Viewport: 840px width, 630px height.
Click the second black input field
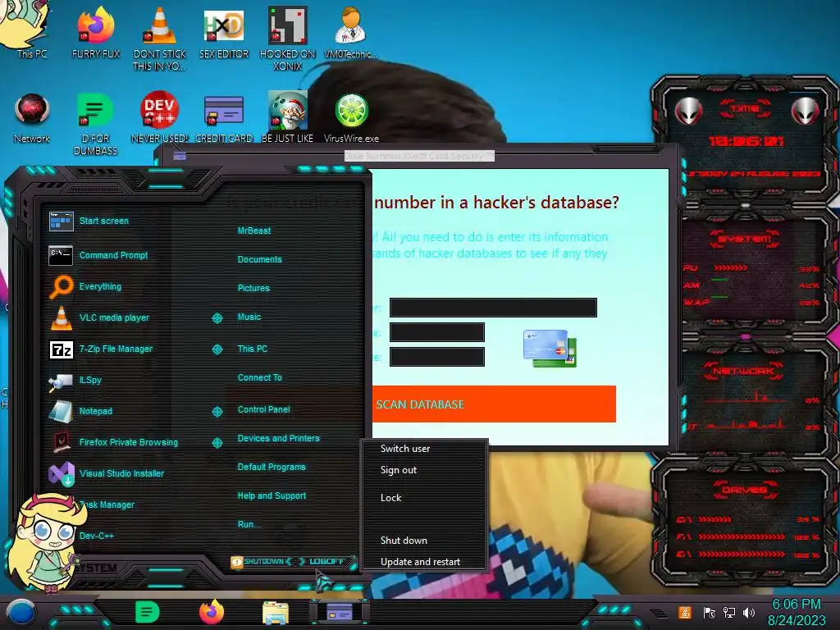pos(436,332)
